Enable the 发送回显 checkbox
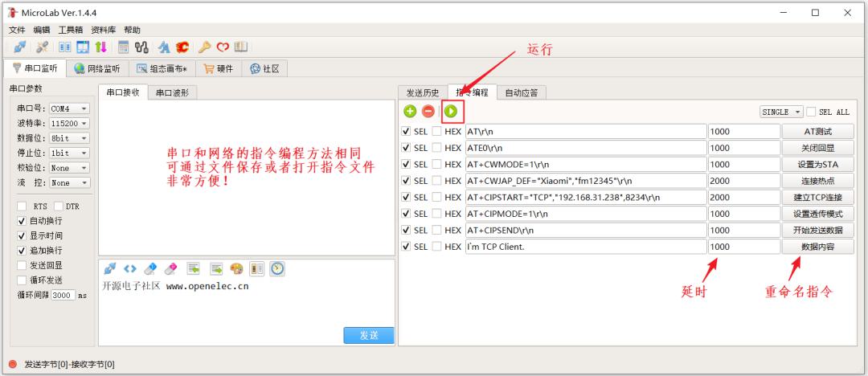The width and height of the screenshot is (868, 376). pyautogui.click(x=22, y=265)
